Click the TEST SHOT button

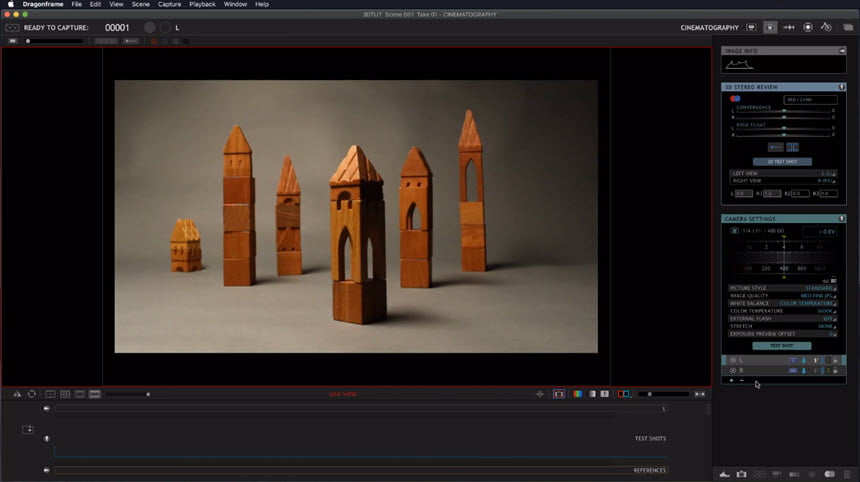(x=782, y=346)
